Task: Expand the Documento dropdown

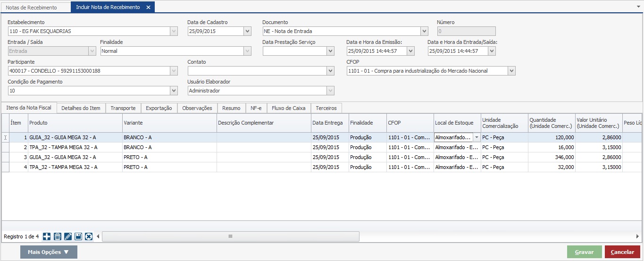Action: pyautogui.click(x=424, y=31)
